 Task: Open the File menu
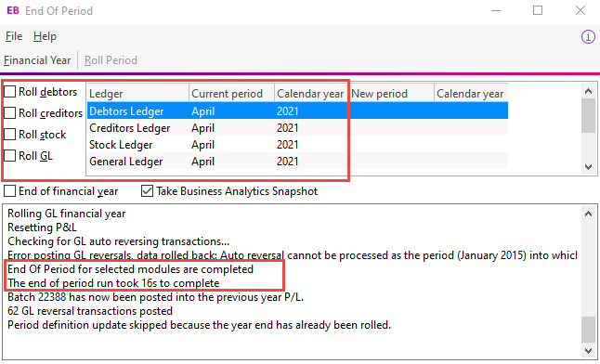click(14, 36)
